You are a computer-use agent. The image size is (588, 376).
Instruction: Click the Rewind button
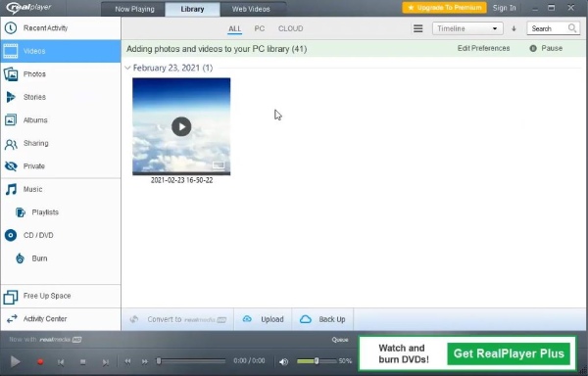127,361
